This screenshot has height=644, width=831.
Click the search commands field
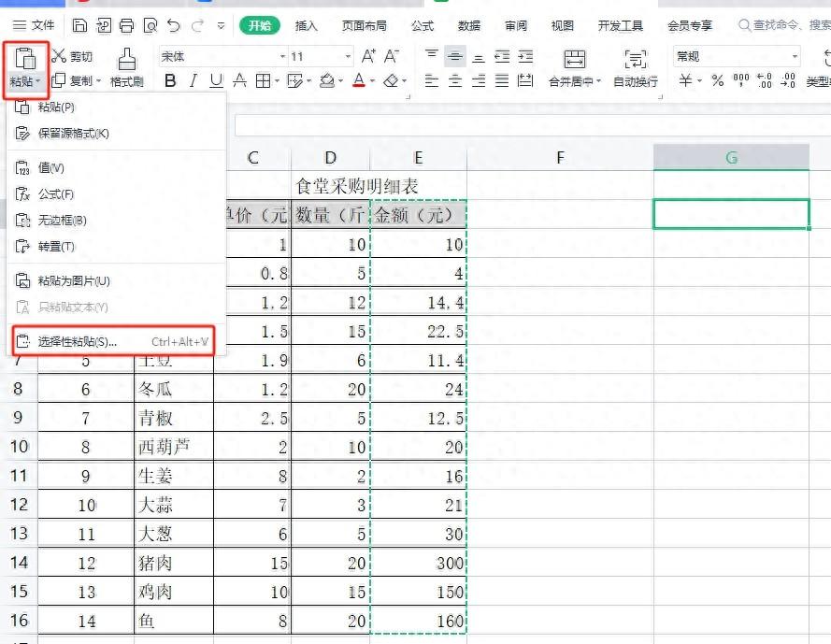[x=783, y=25]
